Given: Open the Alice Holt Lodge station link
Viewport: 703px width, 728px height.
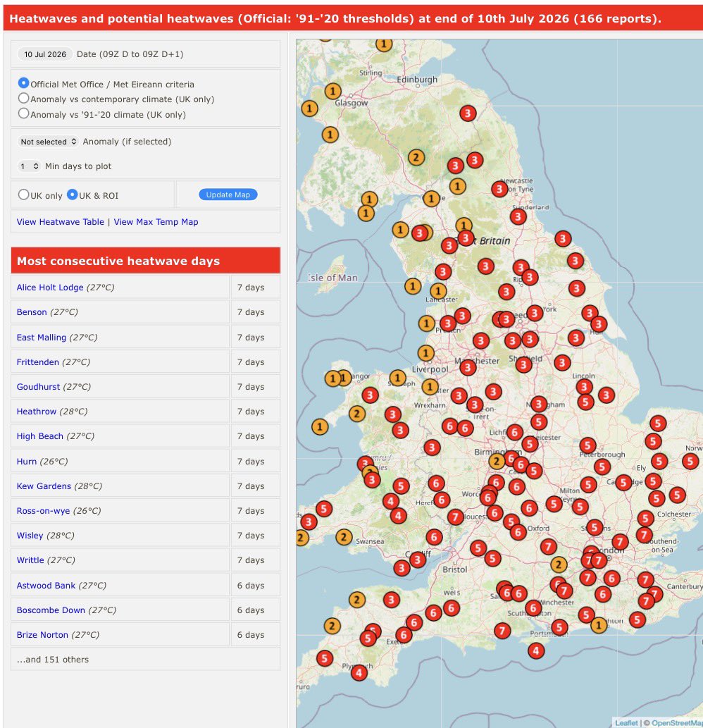Looking at the screenshot, I should point(50,288).
